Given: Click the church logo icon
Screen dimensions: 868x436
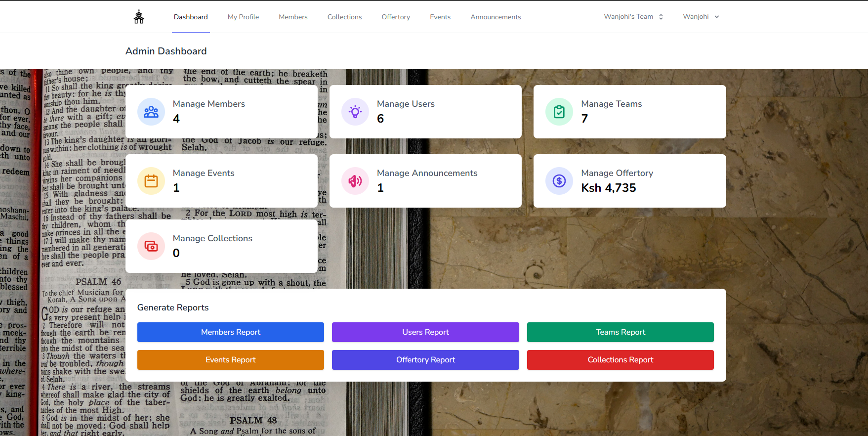Looking at the screenshot, I should (139, 17).
